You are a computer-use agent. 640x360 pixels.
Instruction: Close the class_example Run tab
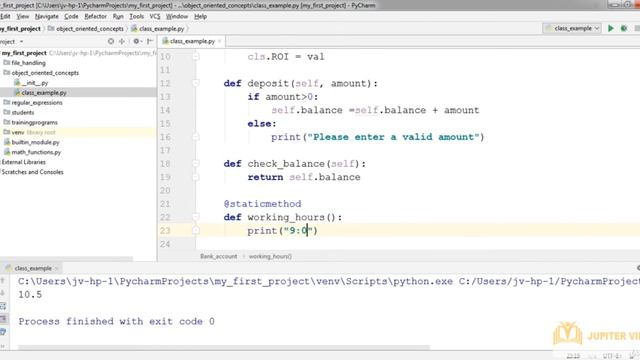[56, 268]
